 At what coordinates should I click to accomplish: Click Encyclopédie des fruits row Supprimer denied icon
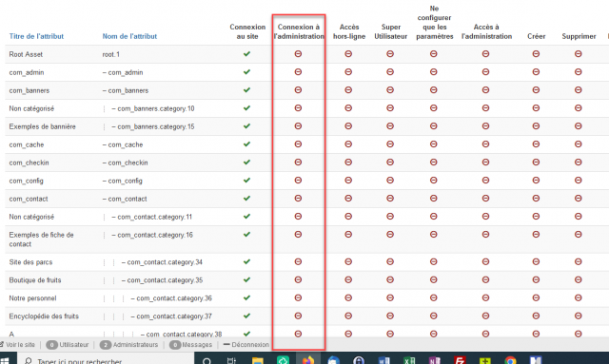pyautogui.click(x=579, y=316)
